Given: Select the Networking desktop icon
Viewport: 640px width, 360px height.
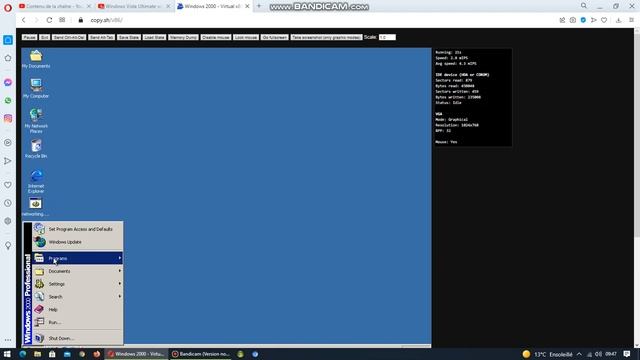Looking at the screenshot, I should coord(35,207).
